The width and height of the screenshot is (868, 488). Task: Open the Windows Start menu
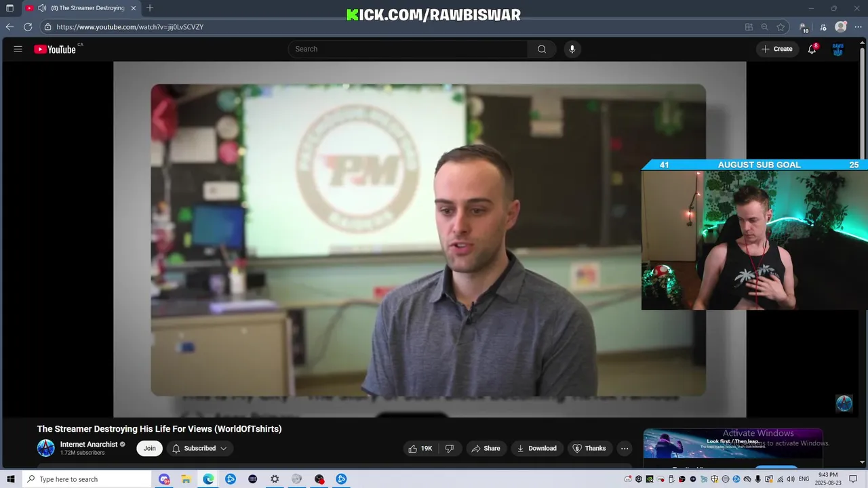(x=11, y=479)
